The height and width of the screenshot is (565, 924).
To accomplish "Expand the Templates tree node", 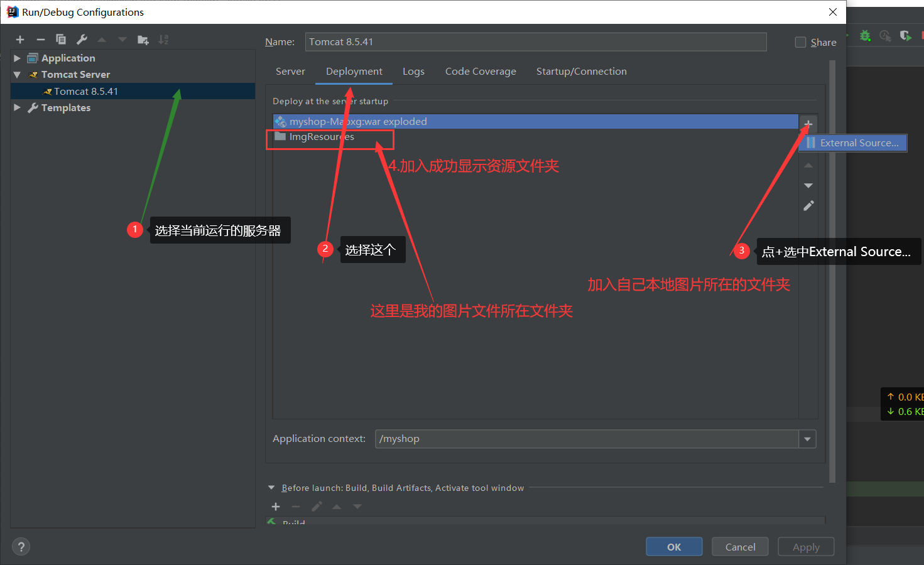I will (x=17, y=108).
